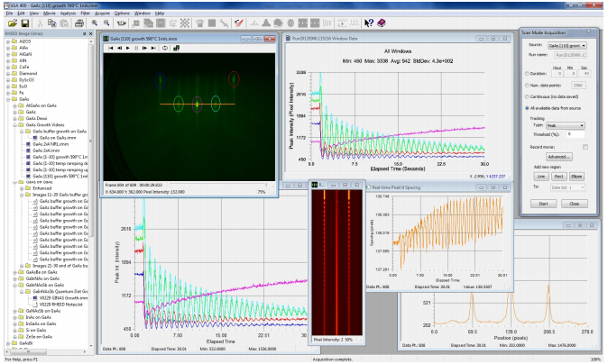Collapse the top-level GaAs folder
This screenshot has height=364, width=608.
(8, 99)
